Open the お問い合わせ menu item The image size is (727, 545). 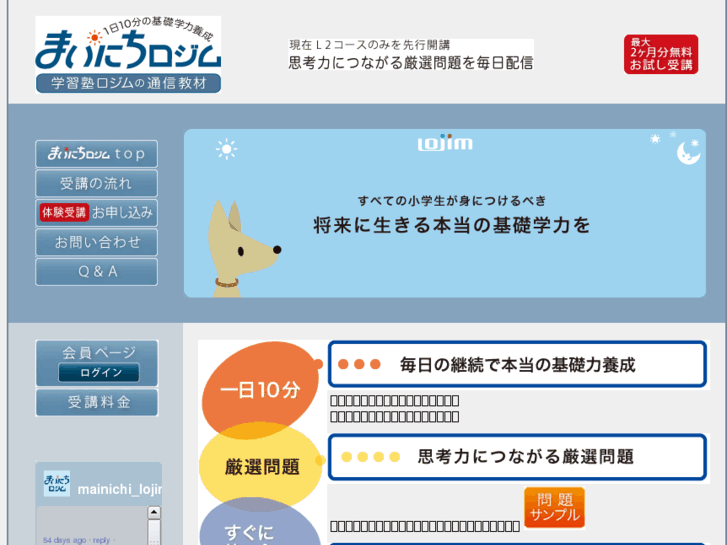[x=96, y=242]
